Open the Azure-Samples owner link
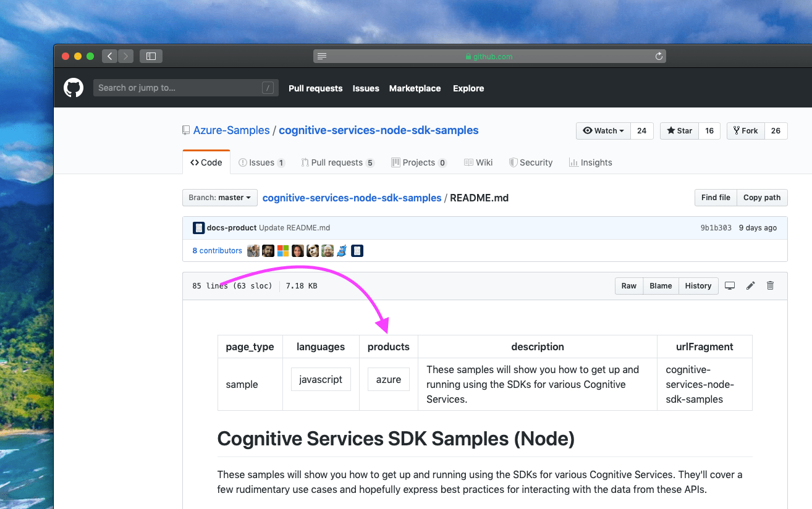The image size is (812, 509). [x=232, y=130]
